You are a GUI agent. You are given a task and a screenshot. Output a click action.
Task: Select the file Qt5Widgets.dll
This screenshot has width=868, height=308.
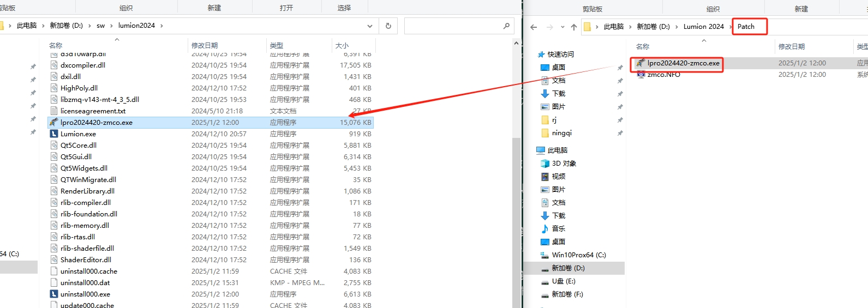pos(84,168)
